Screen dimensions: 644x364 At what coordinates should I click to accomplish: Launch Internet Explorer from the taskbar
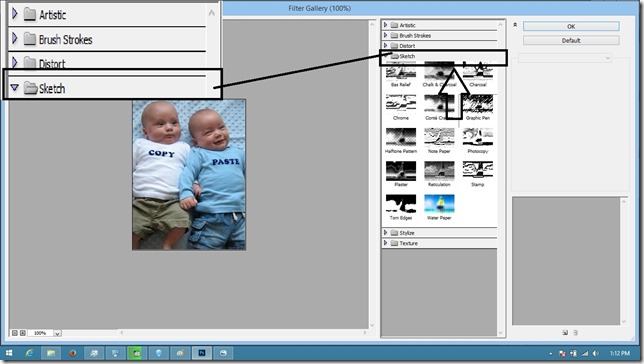pyautogui.click(x=30, y=353)
